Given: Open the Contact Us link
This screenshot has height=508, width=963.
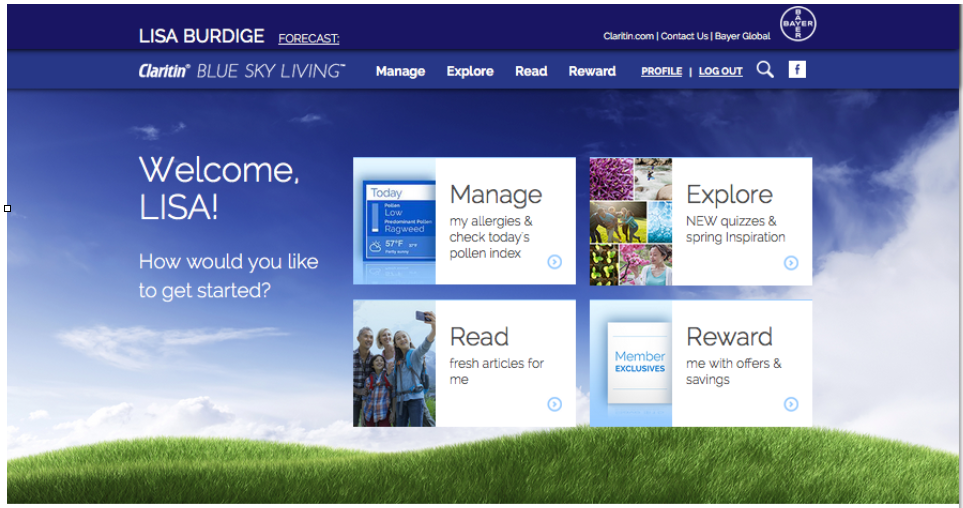Looking at the screenshot, I should [x=684, y=36].
